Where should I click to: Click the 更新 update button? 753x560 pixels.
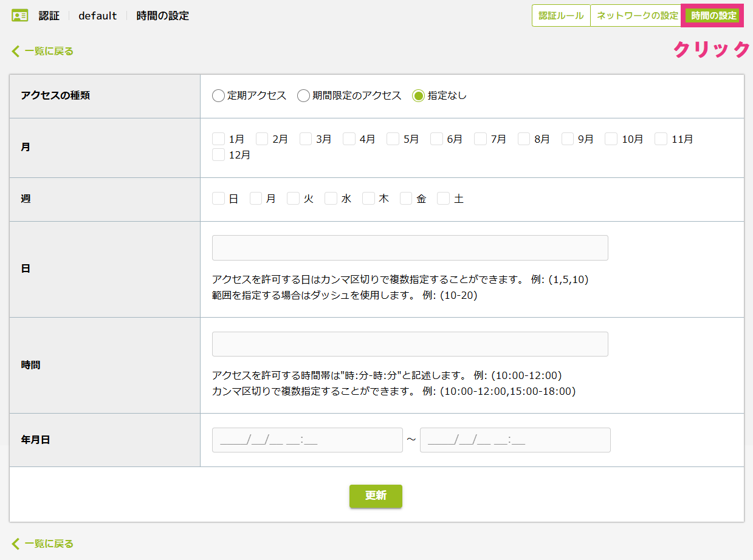(x=376, y=496)
